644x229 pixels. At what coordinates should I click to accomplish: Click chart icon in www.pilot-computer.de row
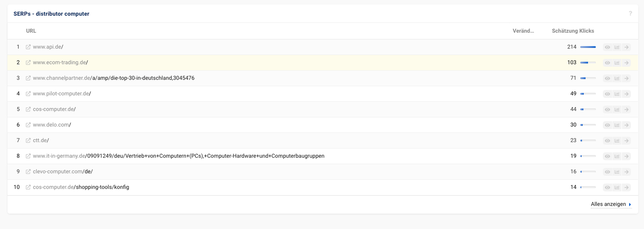(617, 94)
